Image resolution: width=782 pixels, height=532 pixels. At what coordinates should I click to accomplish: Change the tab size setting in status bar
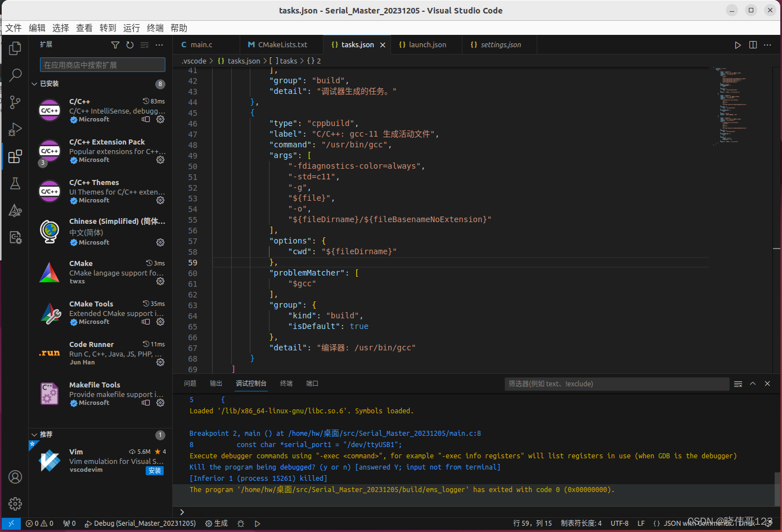click(x=581, y=524)
